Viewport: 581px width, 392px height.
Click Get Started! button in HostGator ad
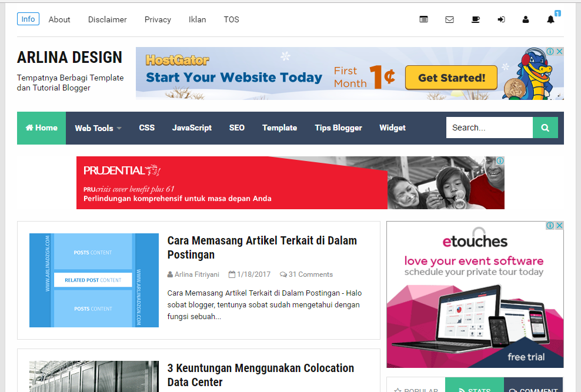[451, 78]
